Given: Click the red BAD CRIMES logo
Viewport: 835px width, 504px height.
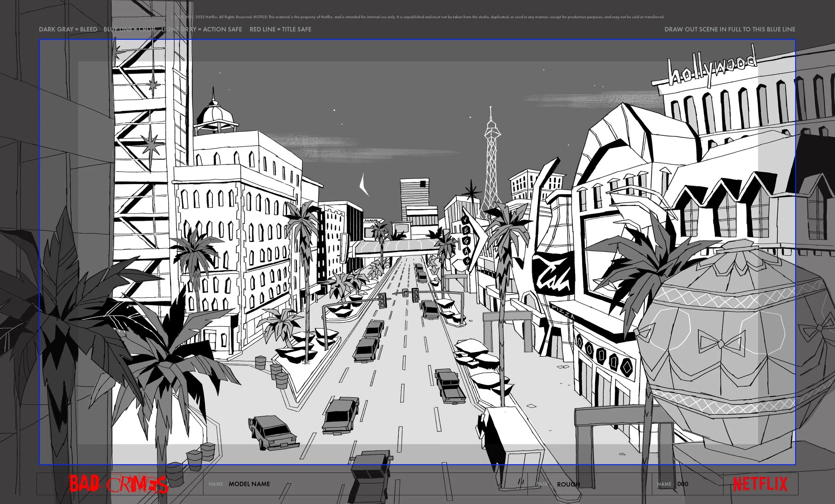Looking at the screenshot, I should 119,484.
